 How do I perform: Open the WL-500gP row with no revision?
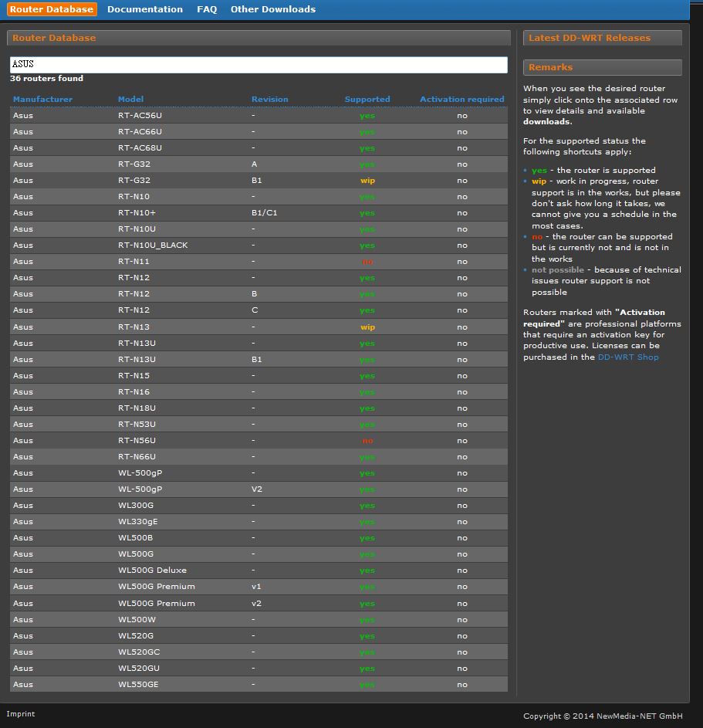[259, 473]
